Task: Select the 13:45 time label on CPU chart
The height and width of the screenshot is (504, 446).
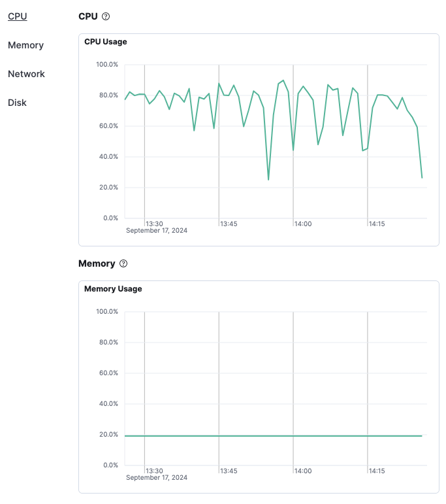Action: click(229, 224)
